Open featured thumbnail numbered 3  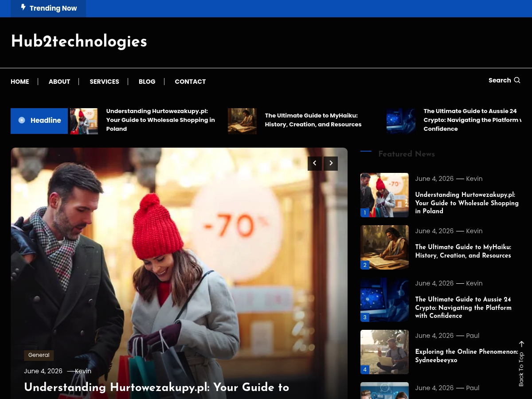point(384,300)
